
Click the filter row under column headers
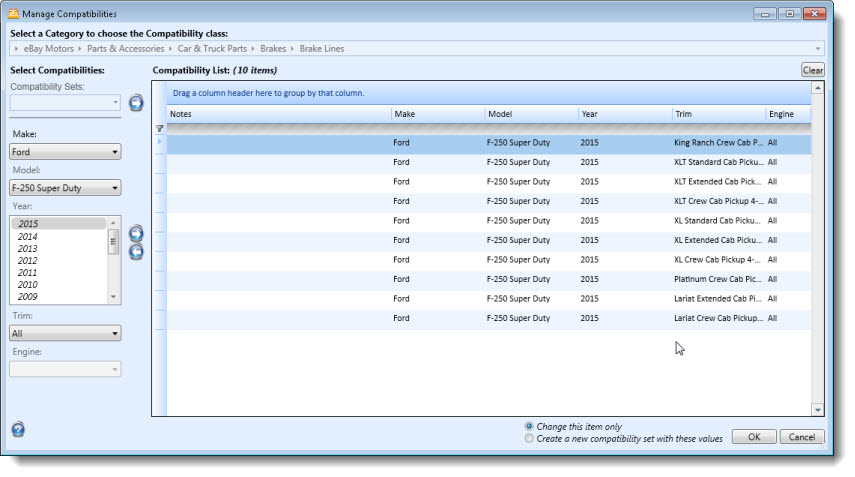click(489, 129)
